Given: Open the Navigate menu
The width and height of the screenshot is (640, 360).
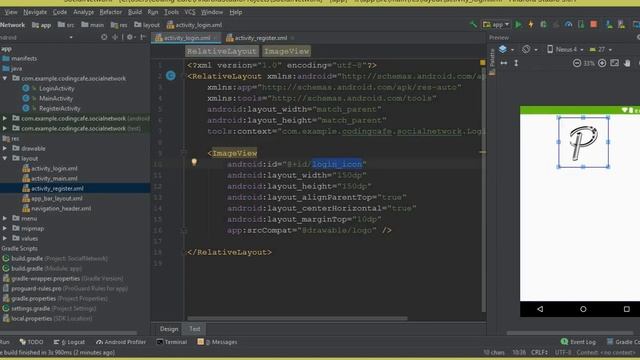Looking at the screenshot, I should pyautogui.click(x=35, y=12).
